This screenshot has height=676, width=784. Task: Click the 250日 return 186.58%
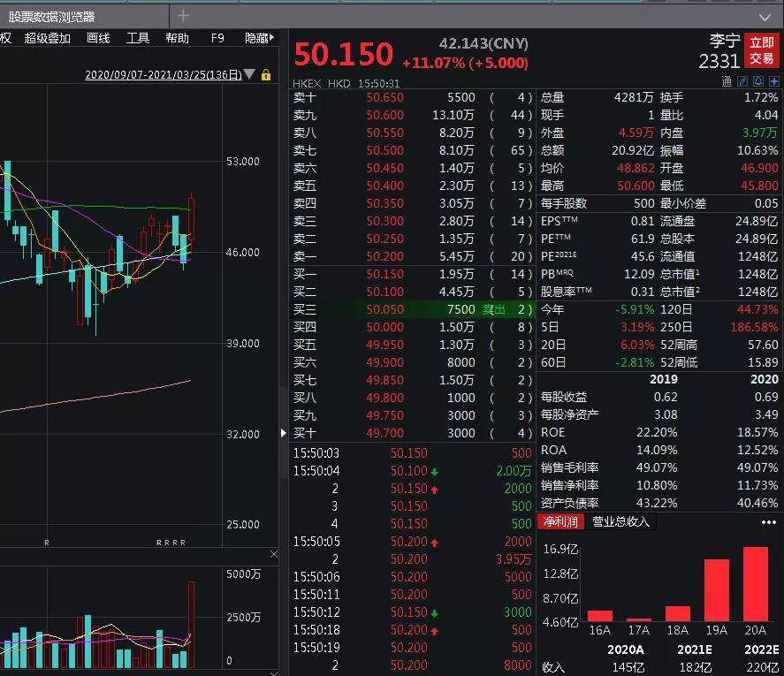[x=754, y=328]
